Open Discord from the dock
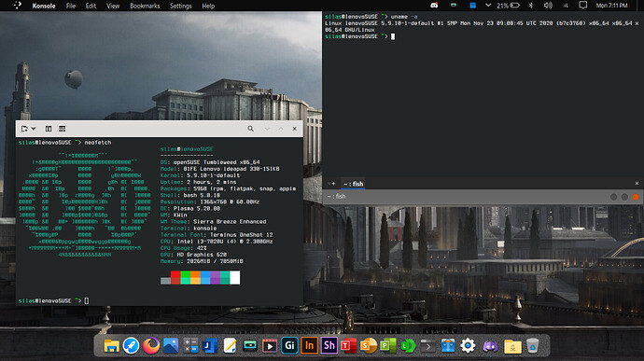Image resolution: width=644 pixels, height=361 pixels. pos(490,346)
